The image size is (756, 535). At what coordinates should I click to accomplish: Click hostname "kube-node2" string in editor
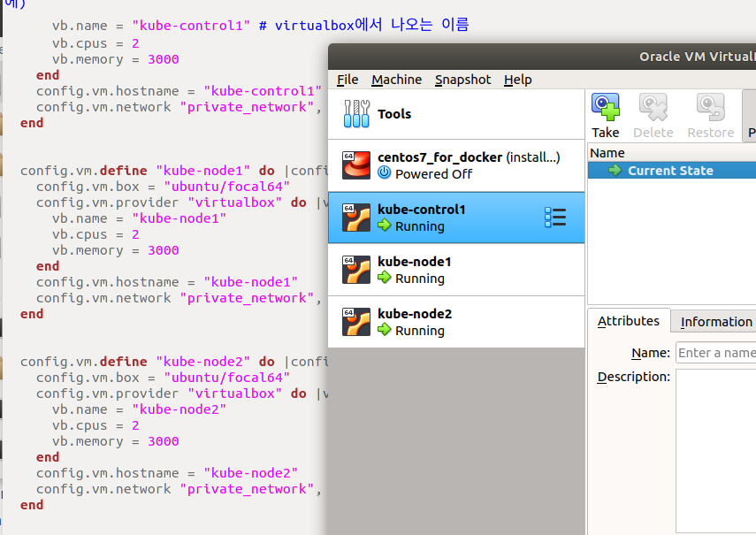point(251,473)
